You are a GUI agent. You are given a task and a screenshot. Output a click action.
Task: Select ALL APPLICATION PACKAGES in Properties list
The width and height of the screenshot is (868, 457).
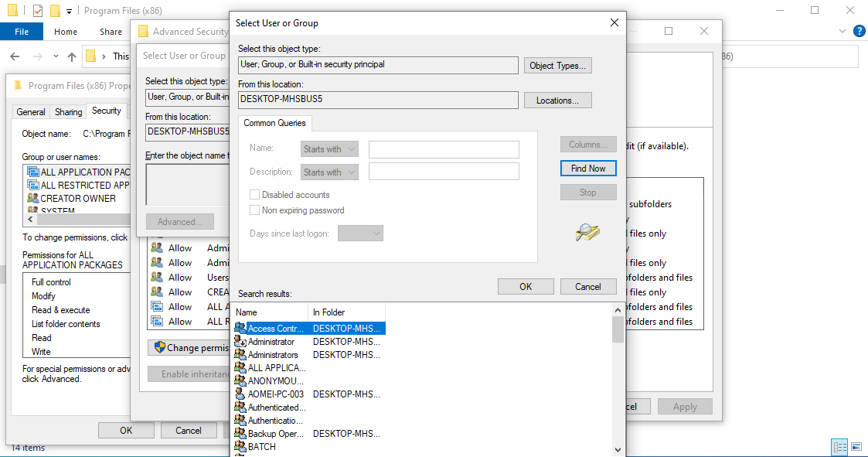(x=79, y=172)
